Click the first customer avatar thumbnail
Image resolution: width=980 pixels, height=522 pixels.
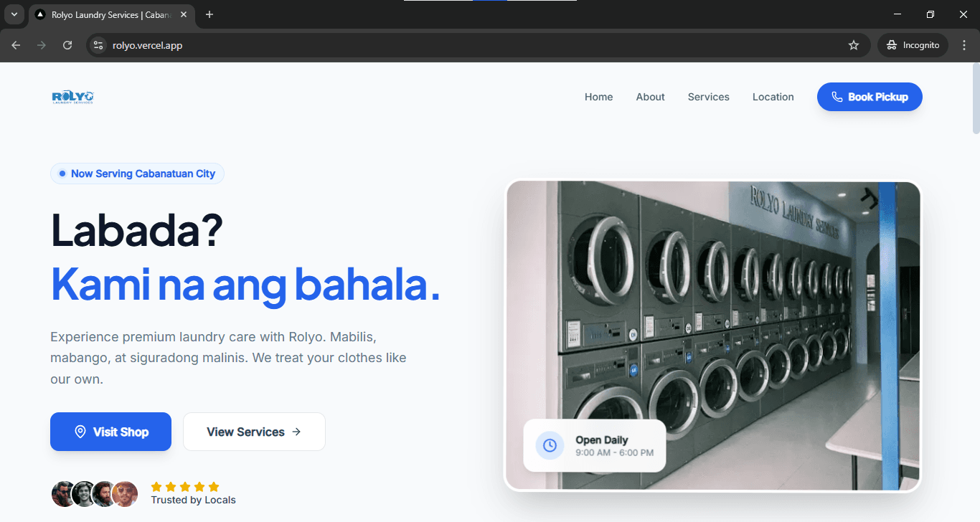coord(64,494)
